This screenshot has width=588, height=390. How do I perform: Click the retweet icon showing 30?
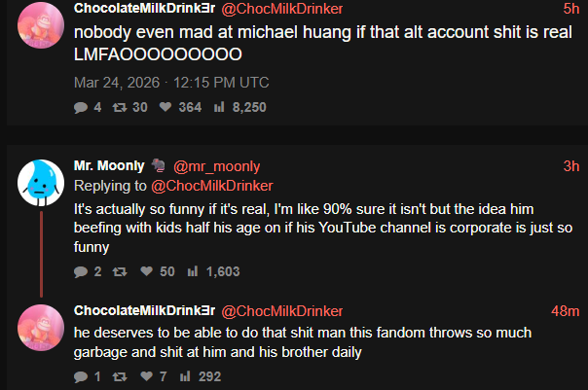[x=120, y=108]
